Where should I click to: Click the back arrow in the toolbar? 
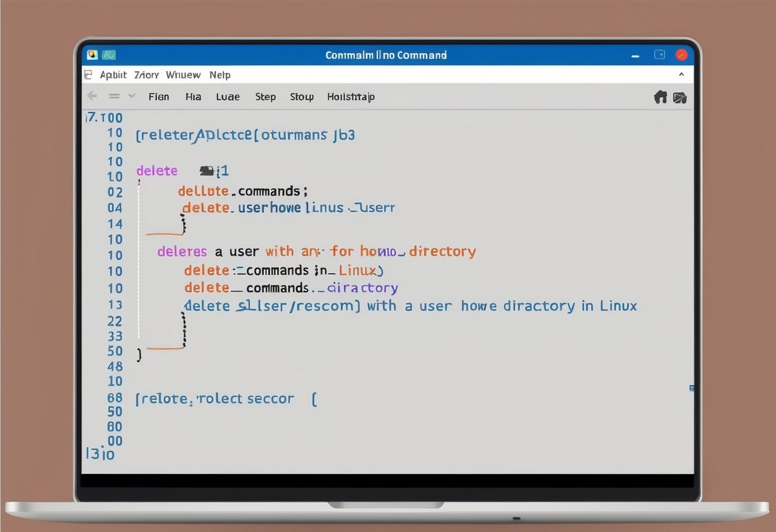point(92,96)
